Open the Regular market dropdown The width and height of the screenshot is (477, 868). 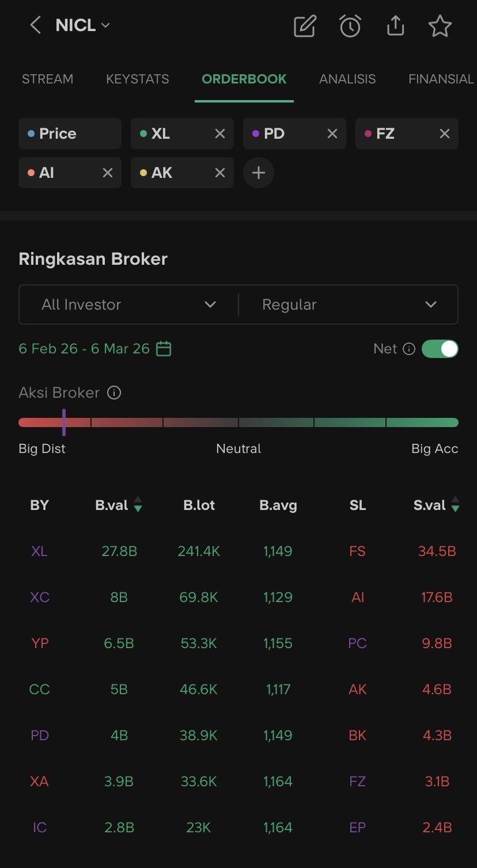click(349, 304)
